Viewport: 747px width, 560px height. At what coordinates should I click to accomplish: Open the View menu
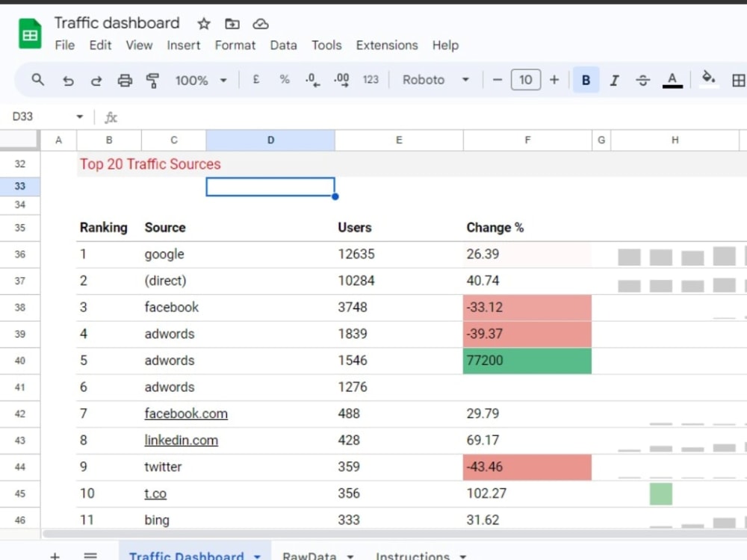coord(139,46)
